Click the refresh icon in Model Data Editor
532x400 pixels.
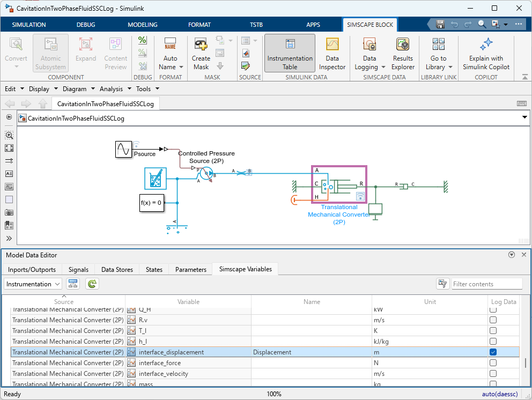(x=92, y=284)
